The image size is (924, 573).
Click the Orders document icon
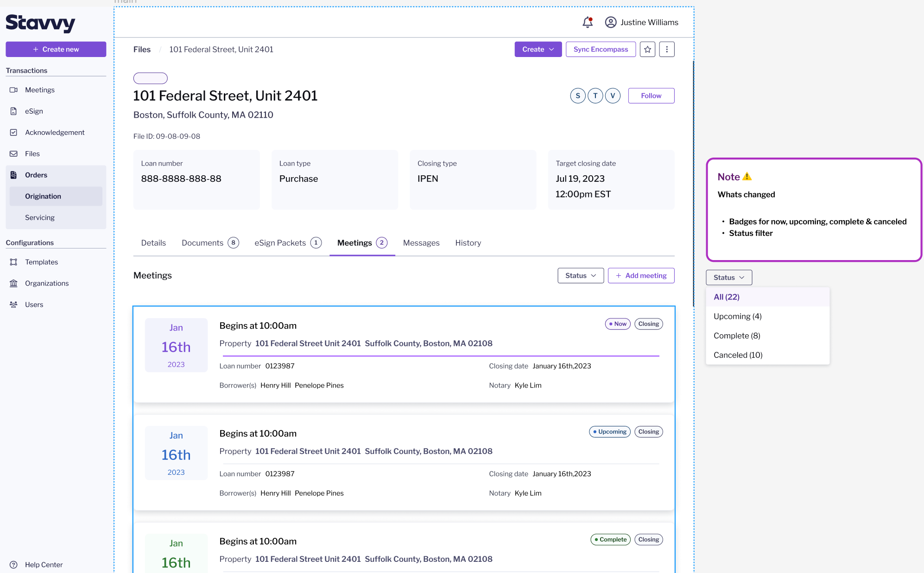13,175
